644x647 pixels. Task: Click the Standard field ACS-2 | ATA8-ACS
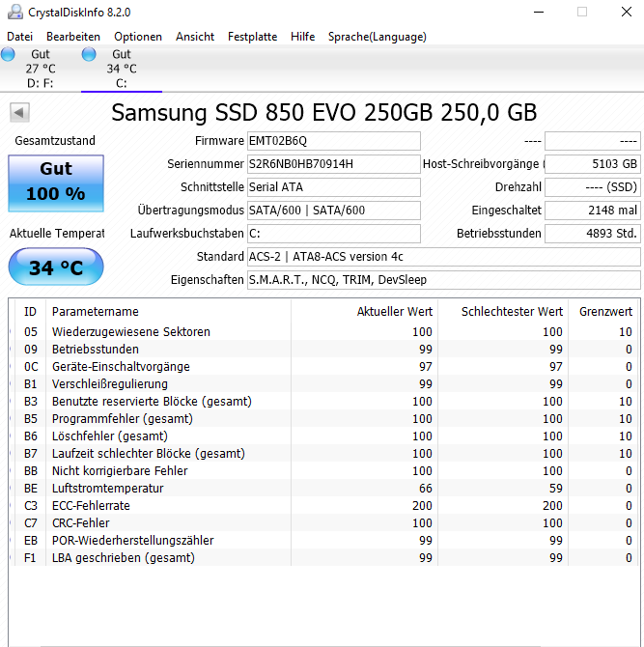(x=444, y=257)
